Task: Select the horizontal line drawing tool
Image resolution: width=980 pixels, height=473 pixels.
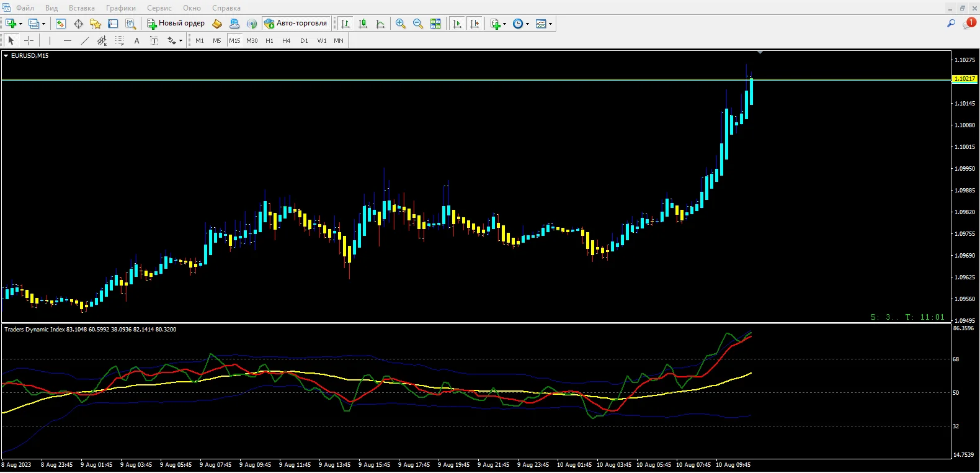Action: 67,40
